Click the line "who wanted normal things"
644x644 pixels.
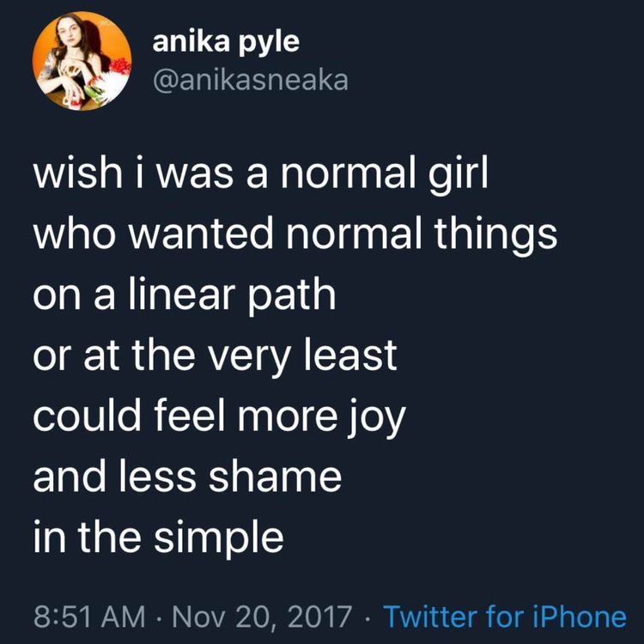pos(295,233)
